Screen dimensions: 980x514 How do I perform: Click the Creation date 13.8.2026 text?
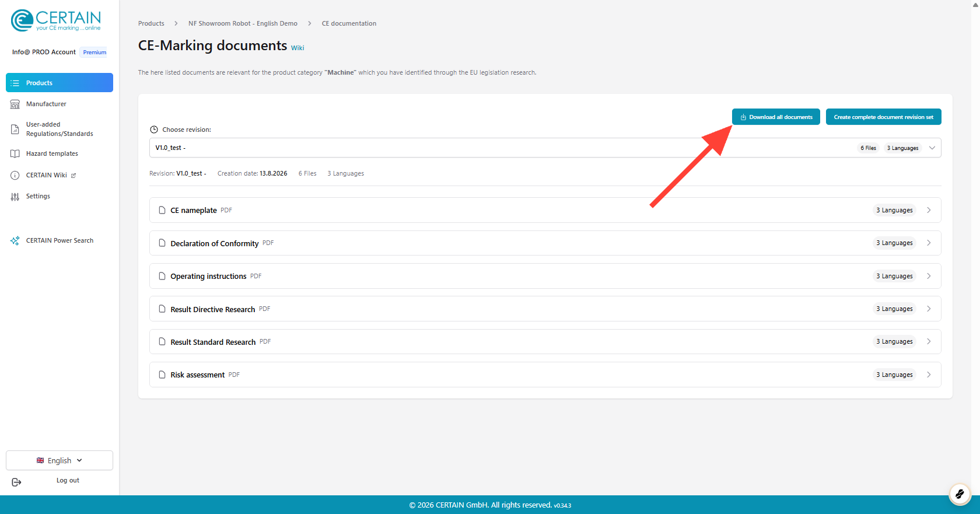pos(252,173)
